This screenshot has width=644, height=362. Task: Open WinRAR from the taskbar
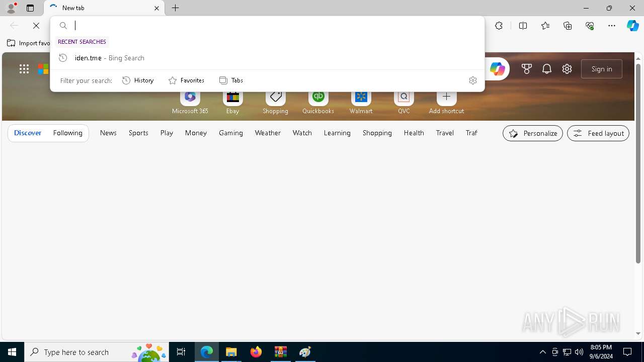[281, 352]
